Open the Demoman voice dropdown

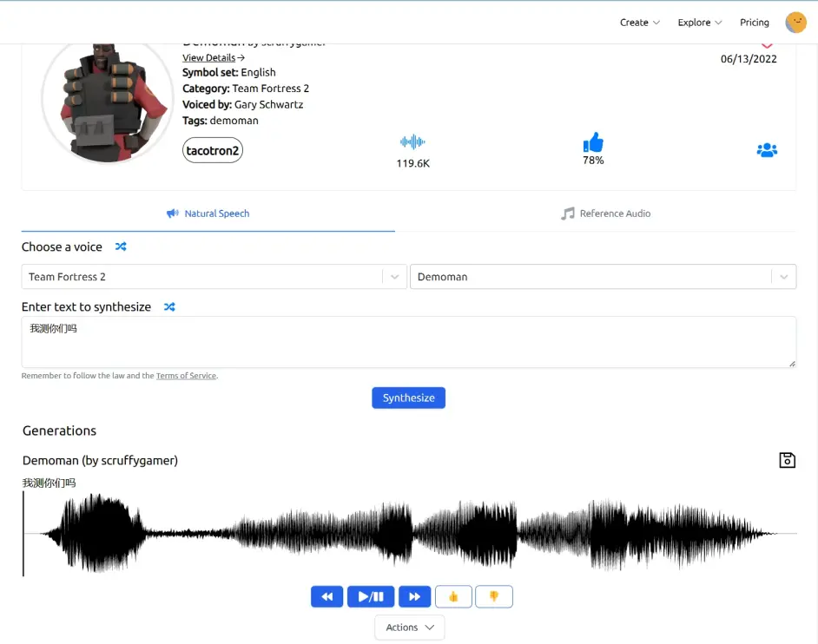pos(603,277)
